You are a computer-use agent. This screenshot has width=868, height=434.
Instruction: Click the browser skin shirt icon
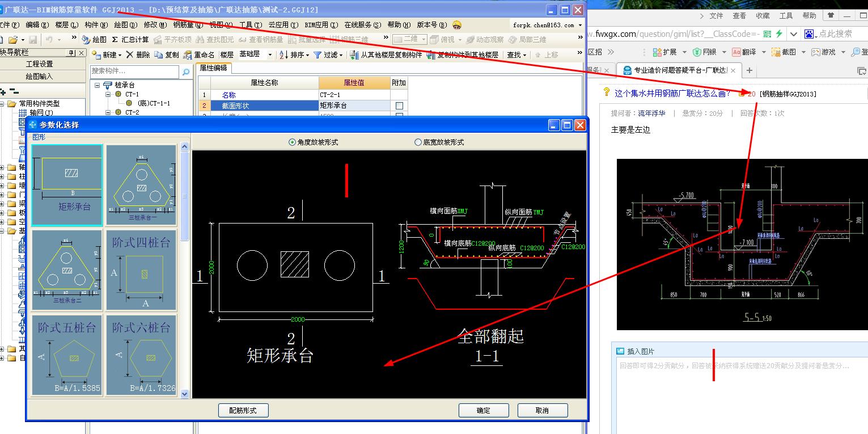point(831,15)
